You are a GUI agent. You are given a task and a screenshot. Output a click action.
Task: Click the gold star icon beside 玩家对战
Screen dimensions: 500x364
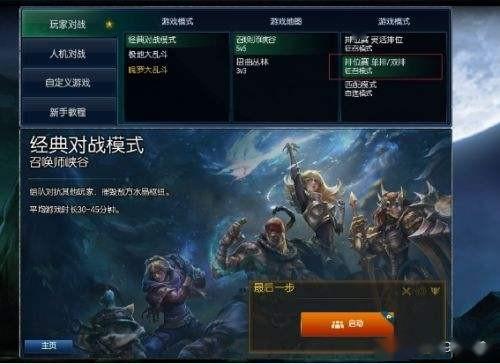coord(109,24)
